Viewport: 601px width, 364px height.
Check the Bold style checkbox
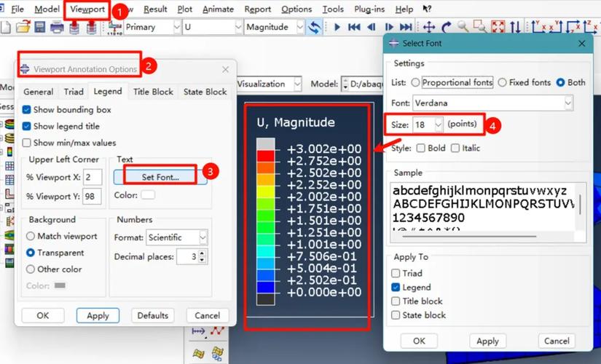(x=421, y=149)
